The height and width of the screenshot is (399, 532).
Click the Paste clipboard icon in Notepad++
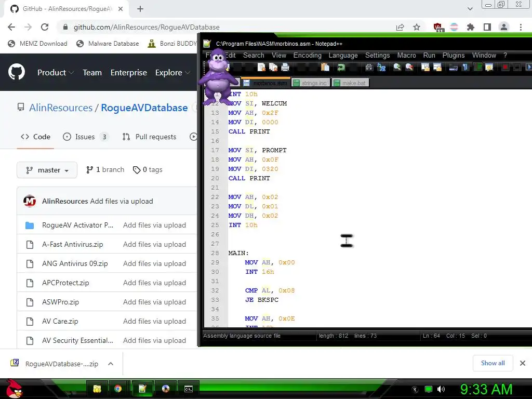pyautogui.click(x=325, y=67)
